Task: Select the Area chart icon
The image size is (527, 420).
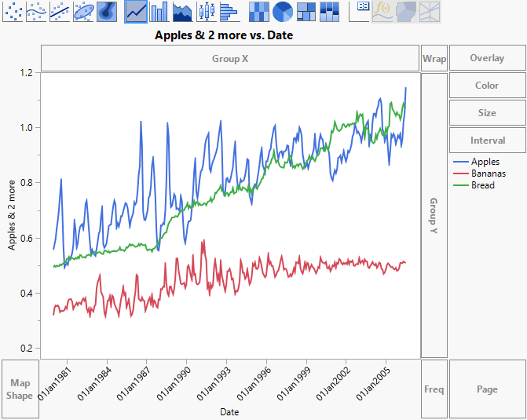Action: (182, 11)
